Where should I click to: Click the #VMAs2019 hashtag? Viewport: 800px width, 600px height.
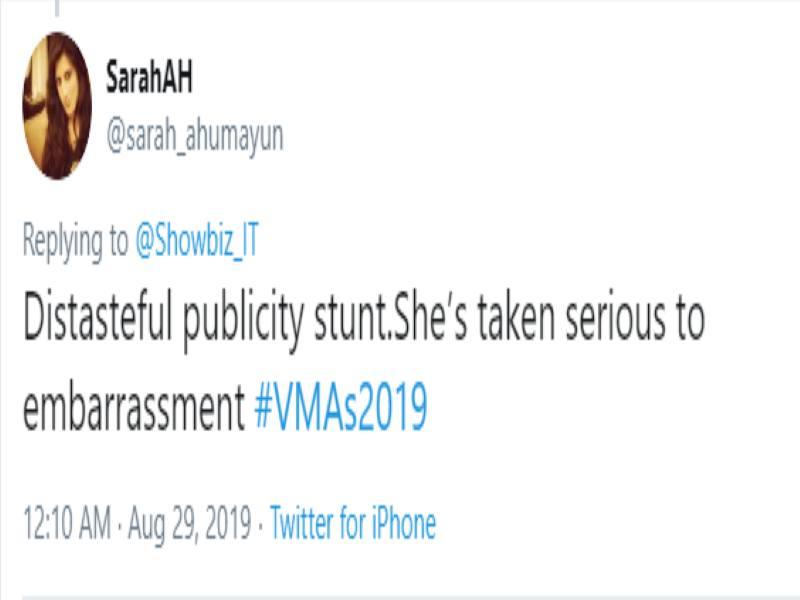[x=341, y=407]
